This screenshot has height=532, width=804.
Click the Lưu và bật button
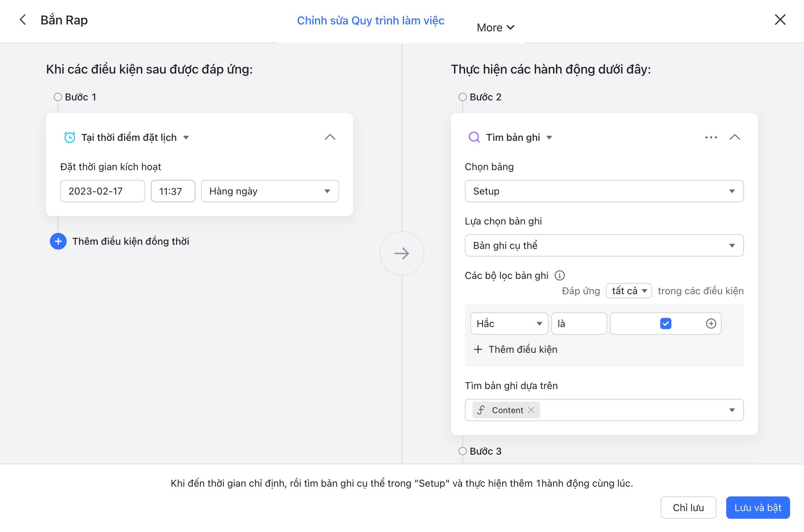tap(758, 508)
